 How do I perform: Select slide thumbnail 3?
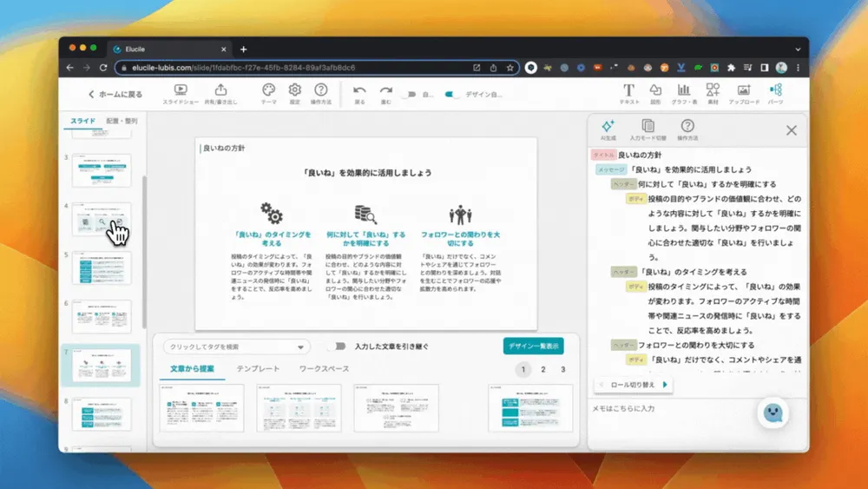point(102,170)
